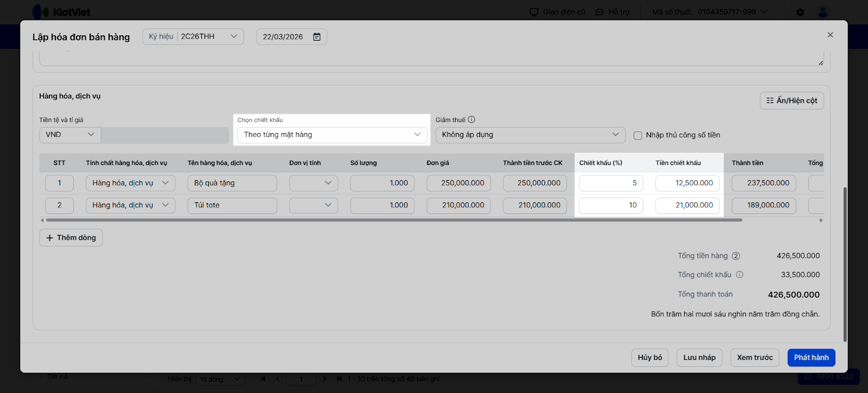Go to previous page in background list

click(x=278, y=379)
